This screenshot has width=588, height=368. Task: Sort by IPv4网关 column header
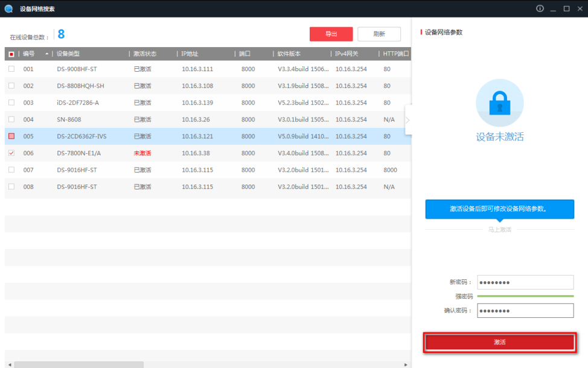[347, 54]
